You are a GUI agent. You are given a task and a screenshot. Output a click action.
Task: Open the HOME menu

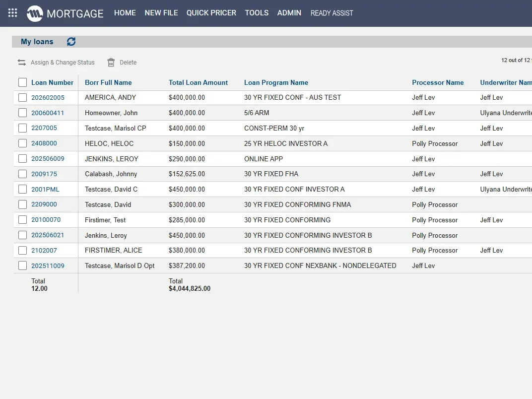(125, 13)
